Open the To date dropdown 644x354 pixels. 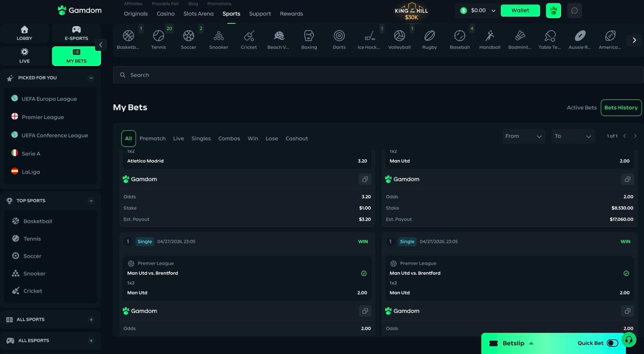[573, 136]
